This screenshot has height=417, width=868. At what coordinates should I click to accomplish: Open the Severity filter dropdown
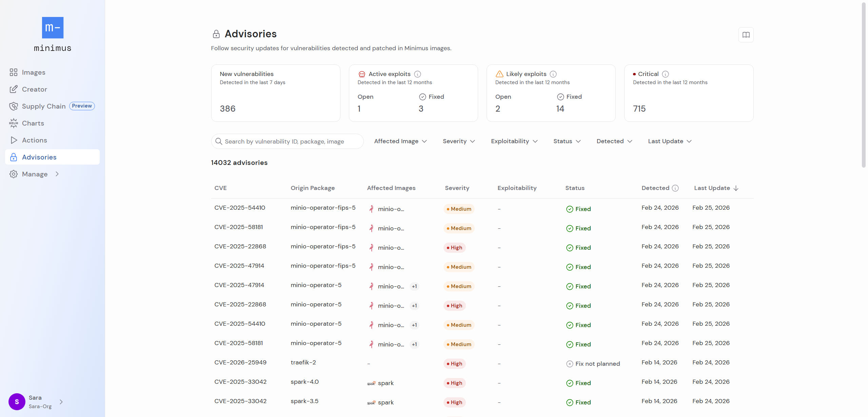point(459,141)
